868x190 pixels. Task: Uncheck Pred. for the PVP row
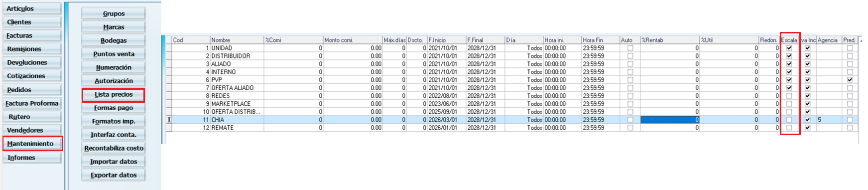click(x=850, y=80)
